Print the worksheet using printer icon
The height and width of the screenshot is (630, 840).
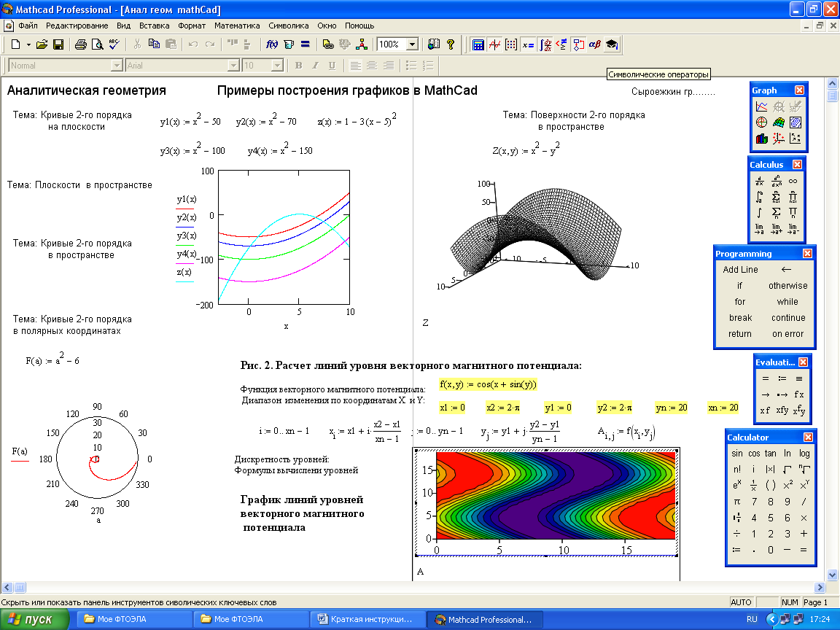(x=81, y=44)
